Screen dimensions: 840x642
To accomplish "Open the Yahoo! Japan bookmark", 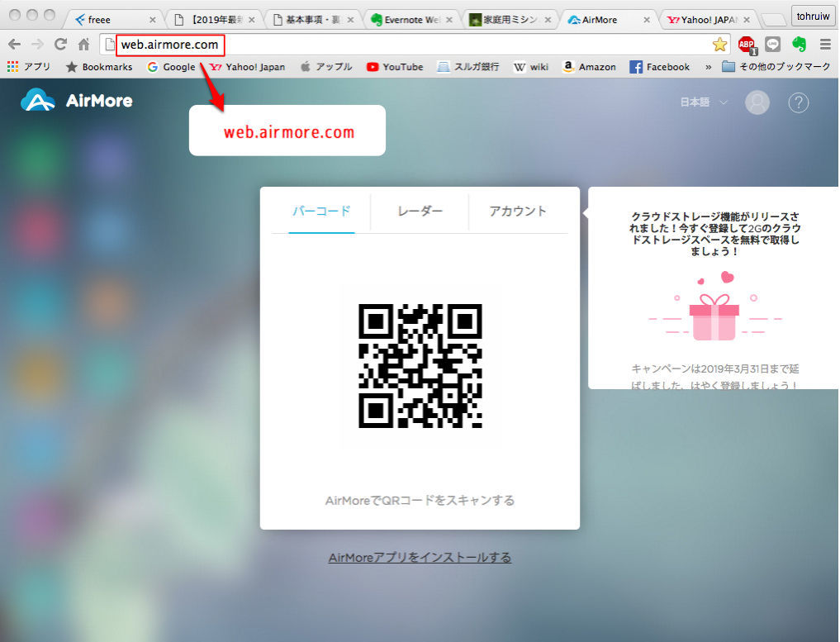I will point(247,66).
